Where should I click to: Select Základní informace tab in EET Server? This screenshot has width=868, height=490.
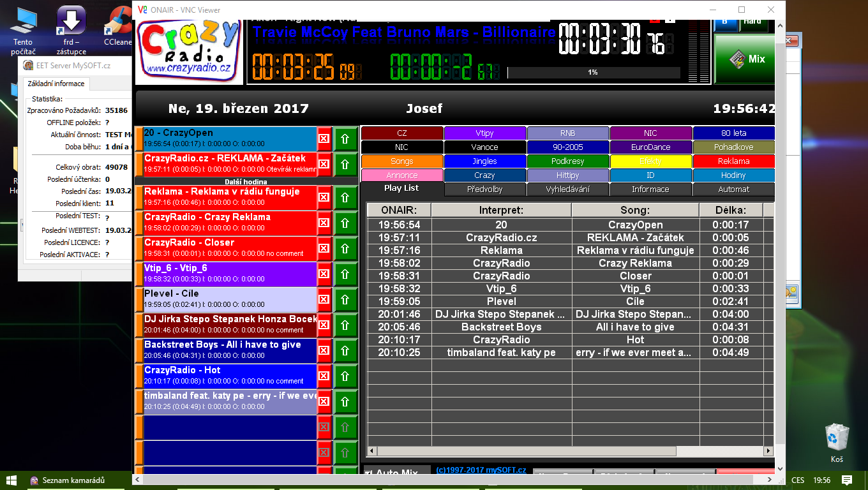(x=56, y=84)
